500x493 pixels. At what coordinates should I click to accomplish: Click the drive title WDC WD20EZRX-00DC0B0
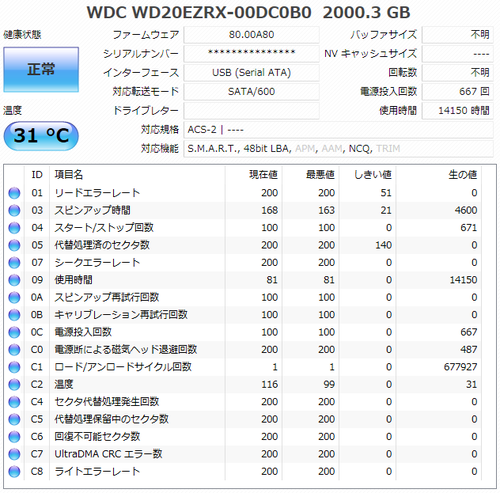tap(199, 13)
